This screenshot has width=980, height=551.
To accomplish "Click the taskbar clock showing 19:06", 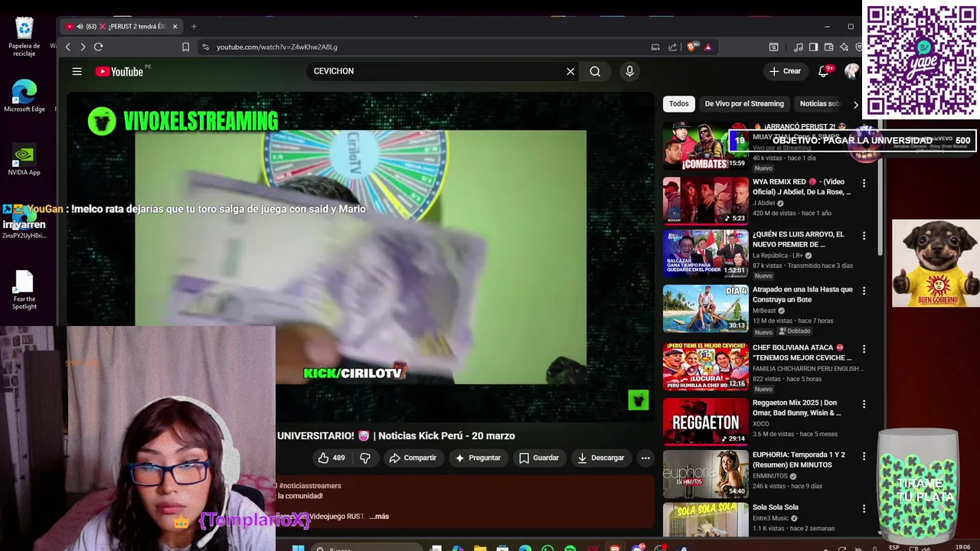I will (x=962, y=546).
